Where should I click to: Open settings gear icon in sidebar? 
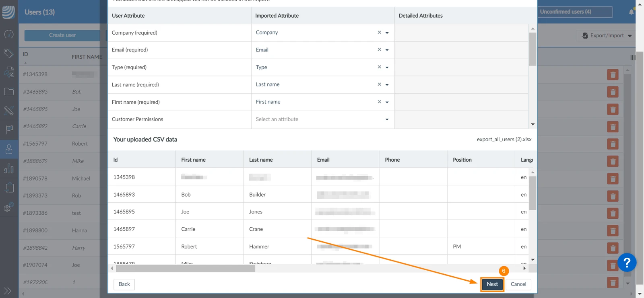click(8, 207)
